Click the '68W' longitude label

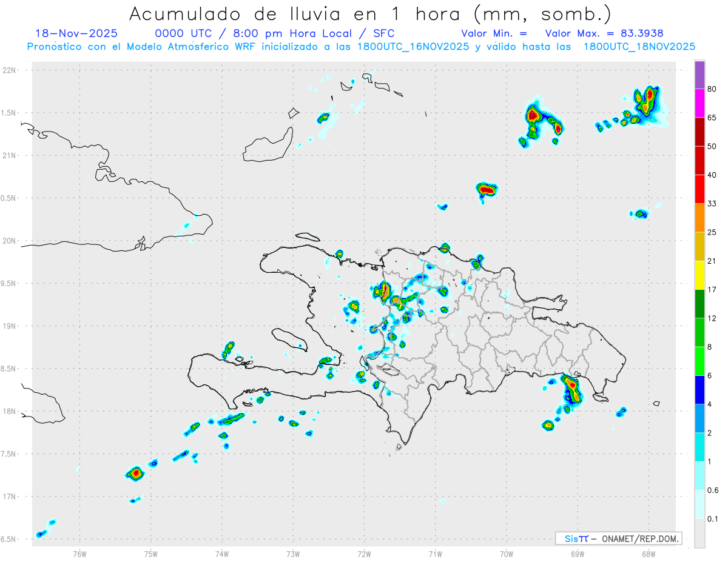pyautogui.click(x=649, y=554)
